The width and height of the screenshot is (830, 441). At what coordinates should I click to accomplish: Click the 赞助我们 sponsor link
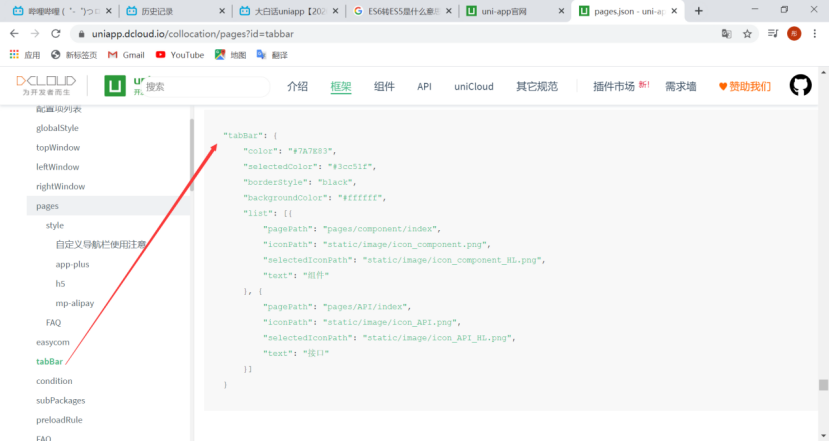tap(745, 86)
